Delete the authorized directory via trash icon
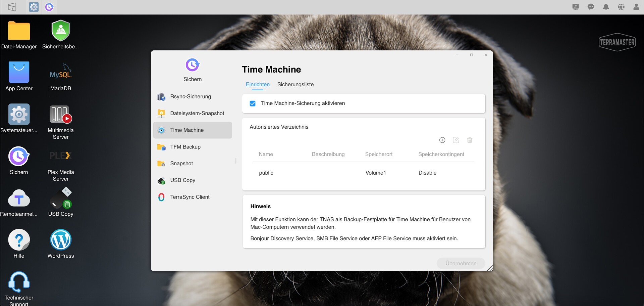Screen dimensions: 644x306 click(x=470, y=140)
